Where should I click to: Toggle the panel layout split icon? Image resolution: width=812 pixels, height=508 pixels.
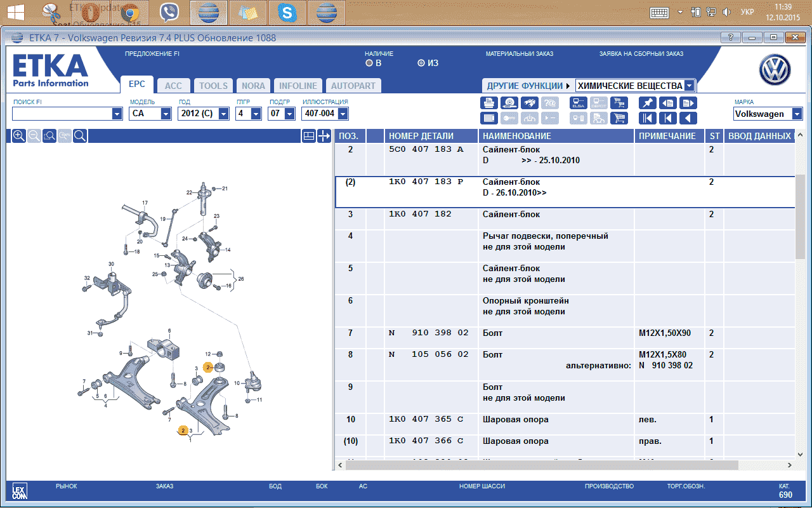(308, 135)
